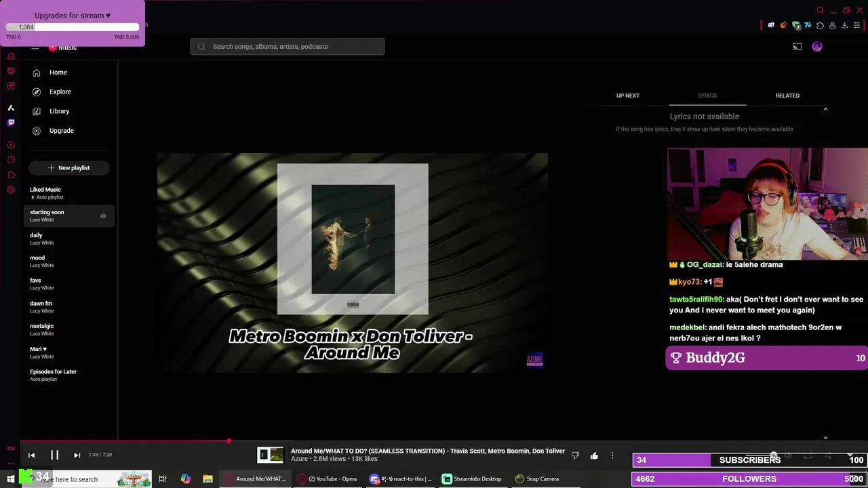Viewport: 868px width, 488px height.
Task: Open the Windows Start menu
Action: tap(11, 479)
